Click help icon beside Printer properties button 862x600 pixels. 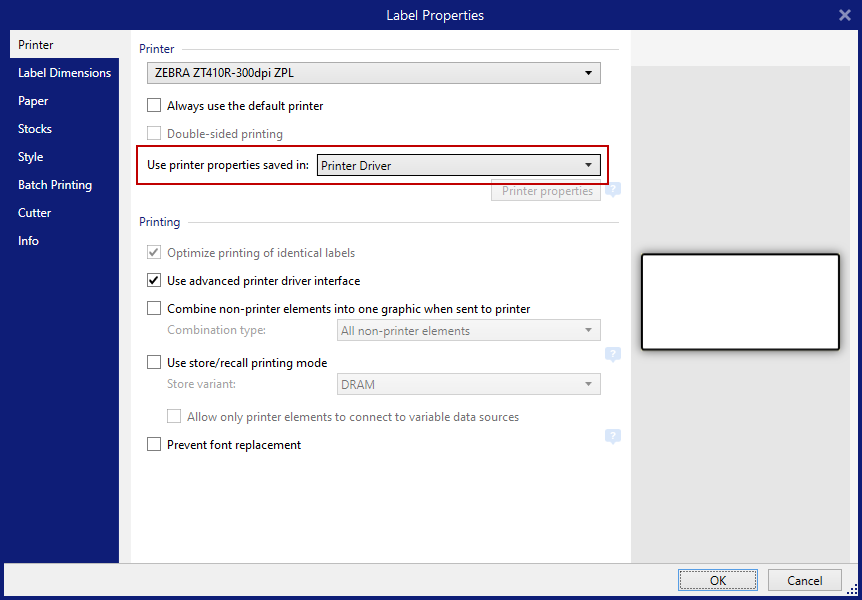613,189
